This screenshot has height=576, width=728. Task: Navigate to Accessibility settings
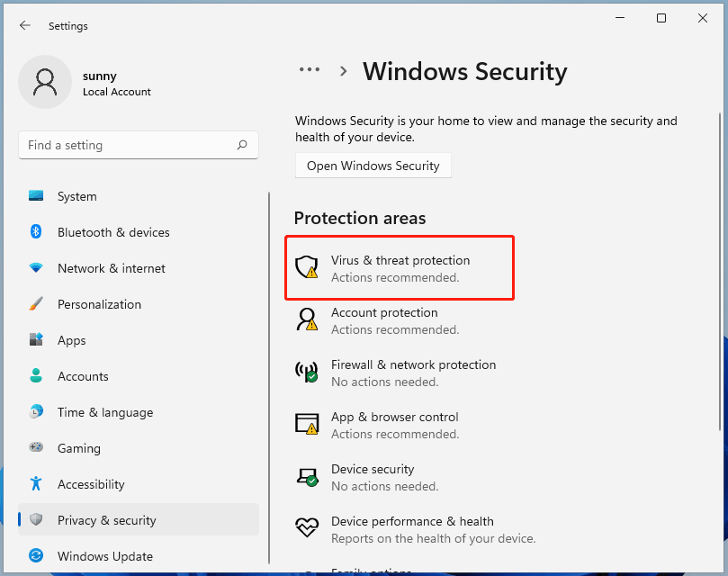(91, 484)
